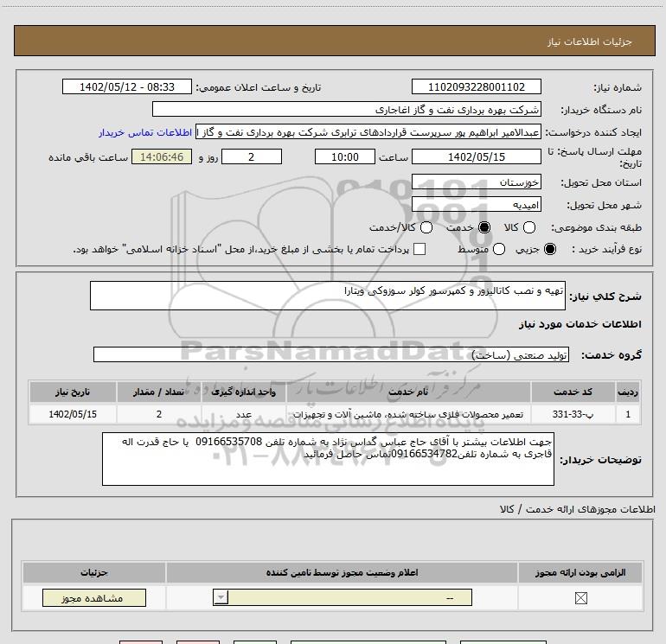Screen dimensions: 666x644
Task: Click the گروه خدمت field تولید صنعتی
Action: point(331,355)
